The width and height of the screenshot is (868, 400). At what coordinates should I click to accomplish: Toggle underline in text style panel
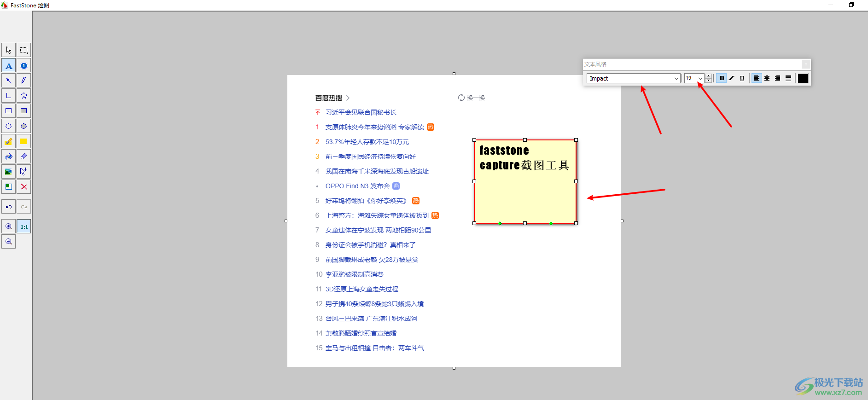tap(742, 78)
